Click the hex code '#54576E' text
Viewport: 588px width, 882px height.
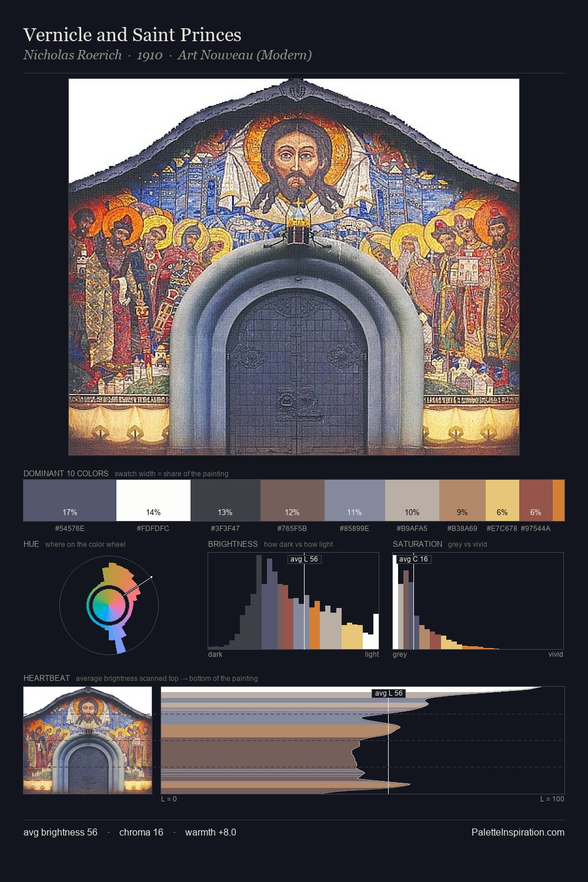coord(70,529)
